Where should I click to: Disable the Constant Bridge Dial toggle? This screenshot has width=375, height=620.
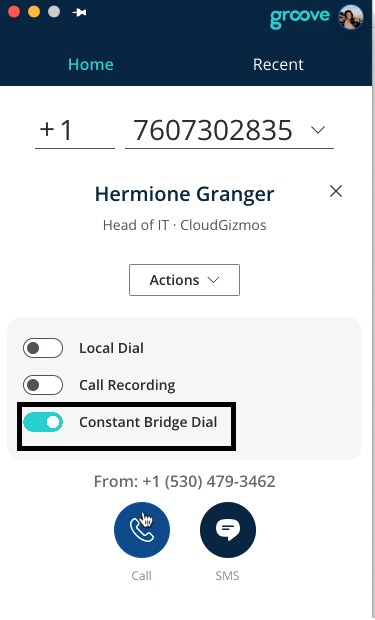click(x=43, y=422)
